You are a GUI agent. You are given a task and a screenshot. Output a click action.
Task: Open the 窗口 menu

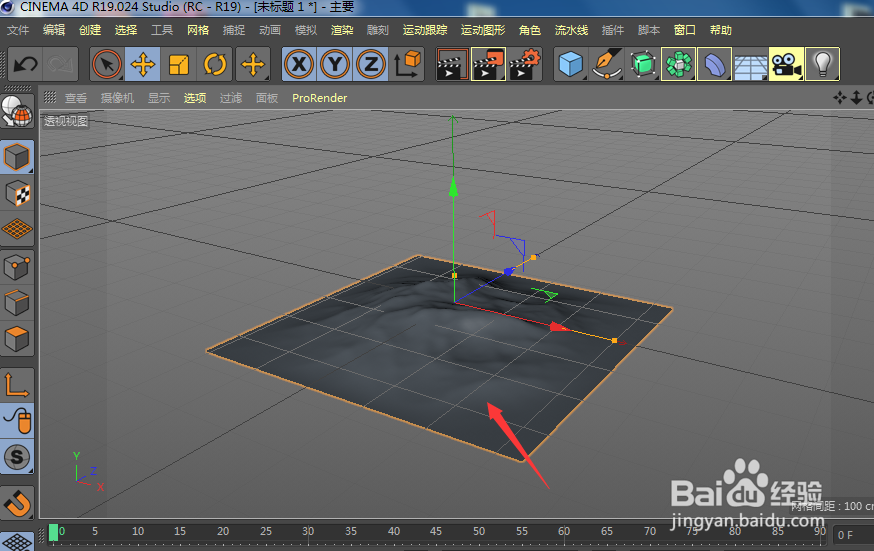[684, 30]
